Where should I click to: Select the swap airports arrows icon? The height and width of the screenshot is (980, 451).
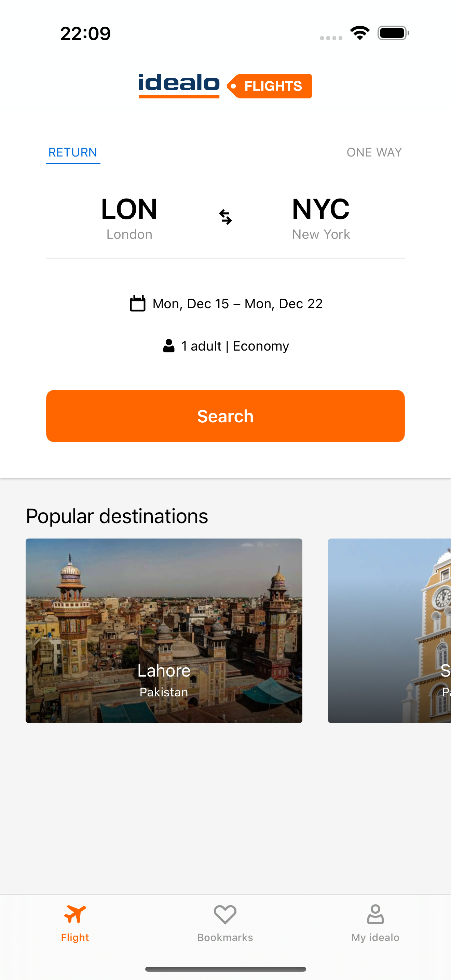click(x=225, y=217)
